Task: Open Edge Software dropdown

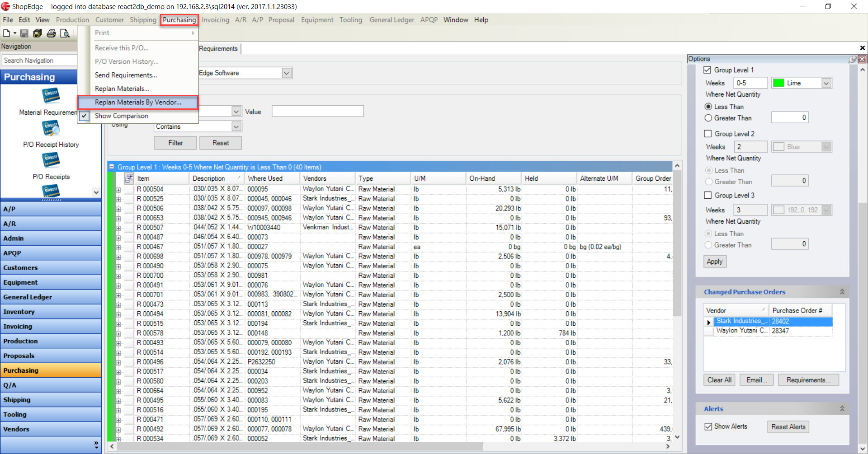Action: [x=287, y=73]
